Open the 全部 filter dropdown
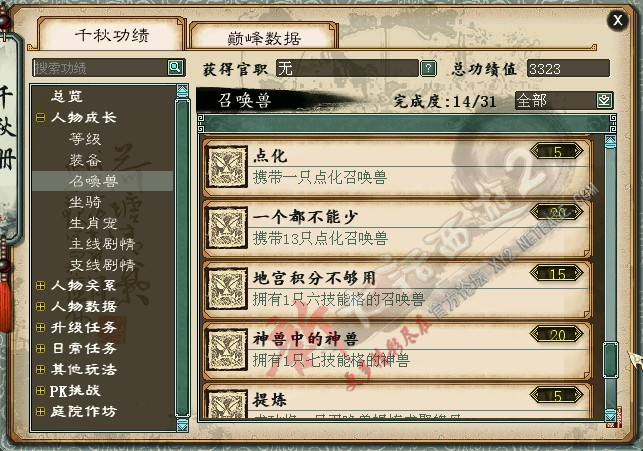Image resolution: width=643 pixels, height=451 pixels. coord(604,100)
